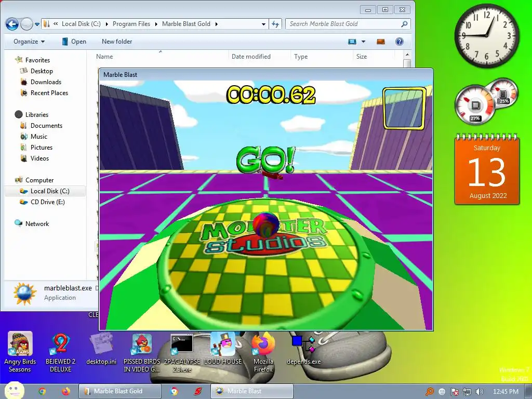Launch pinned Firefox on taskbar
The width and height of the screenshot is (532, 399).
coord(66,391)
